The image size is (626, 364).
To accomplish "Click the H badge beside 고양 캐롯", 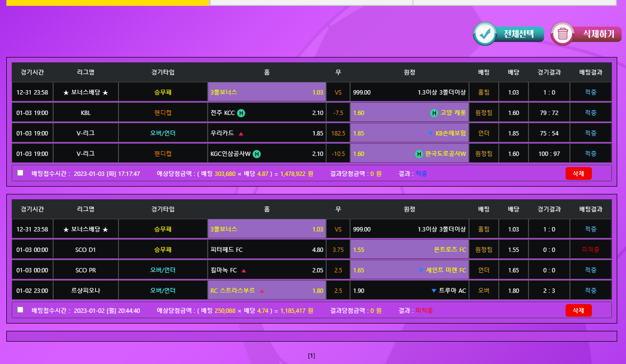I will (434, 113).
